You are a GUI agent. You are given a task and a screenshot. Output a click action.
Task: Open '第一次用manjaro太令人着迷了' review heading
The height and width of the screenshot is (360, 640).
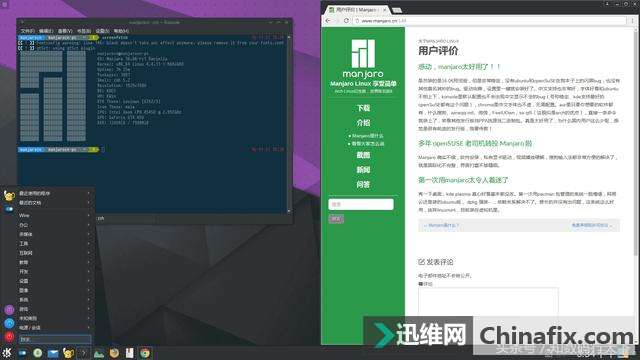(x=463, y=180)
